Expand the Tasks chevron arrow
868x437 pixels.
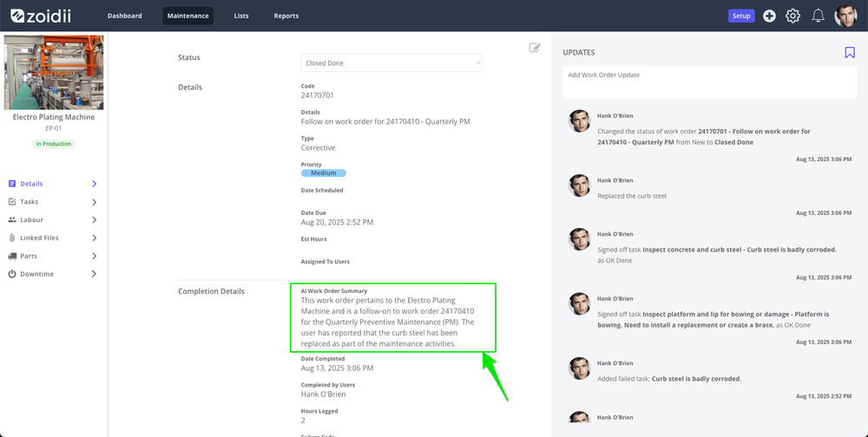pyautogui.click(x=94, y=202)
